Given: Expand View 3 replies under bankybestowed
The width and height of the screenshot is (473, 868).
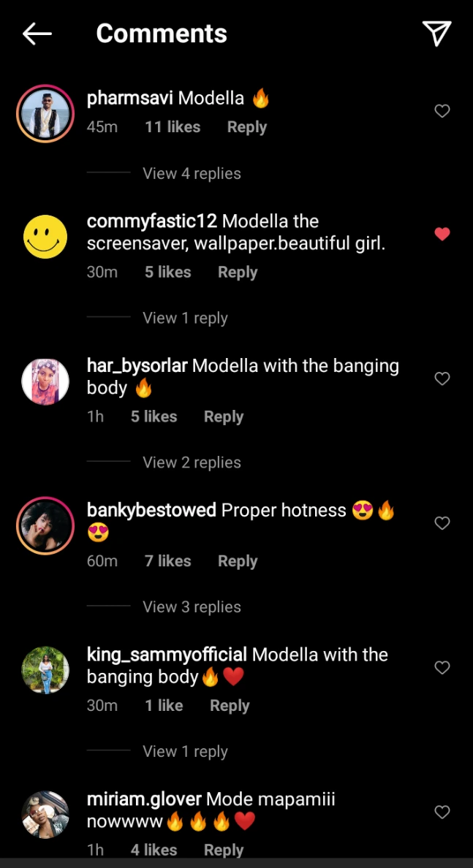Looking at the screenshot, I should (192, 606).
